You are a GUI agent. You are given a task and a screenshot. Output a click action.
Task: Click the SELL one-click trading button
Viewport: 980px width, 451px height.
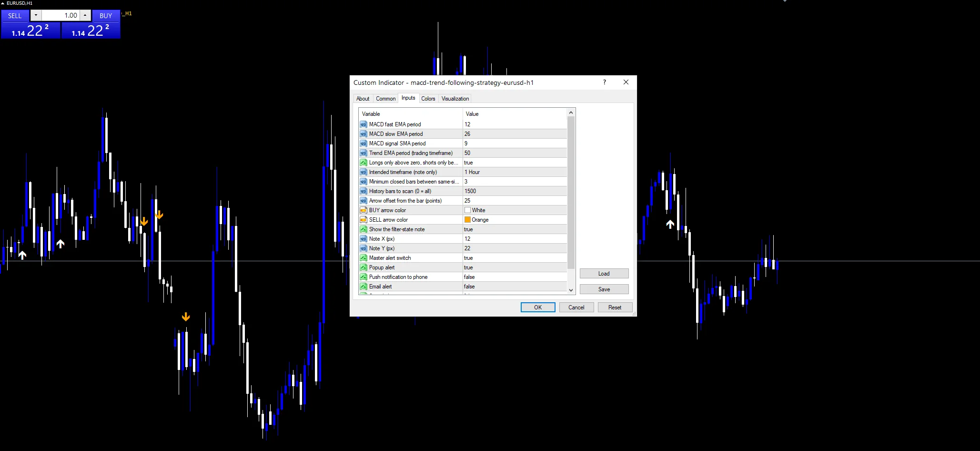15,16
